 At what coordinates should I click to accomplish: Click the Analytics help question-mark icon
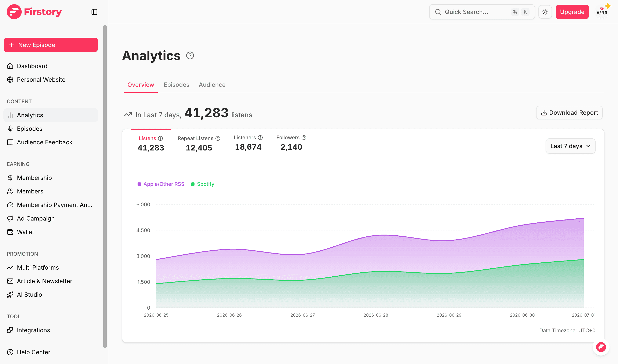click(190, 56)
